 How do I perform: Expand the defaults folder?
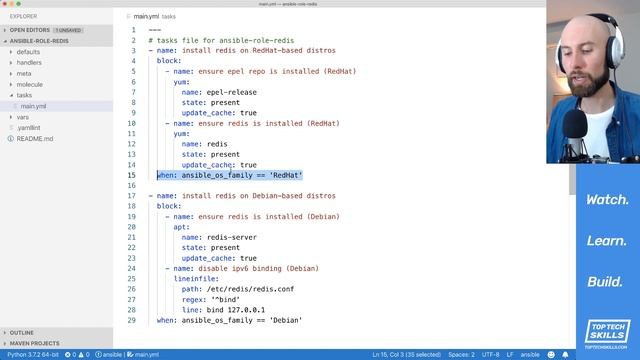(x=11, y=52)
